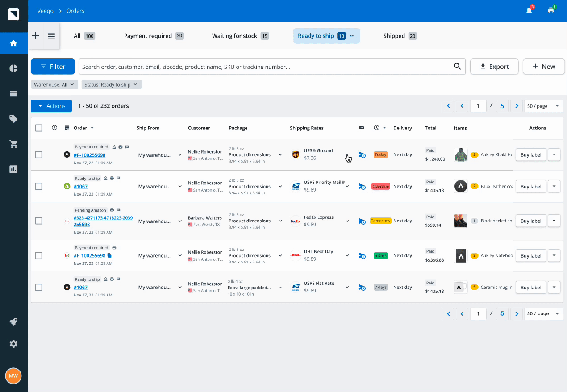Tick the select-all orders checkbox
The height and width of the screenshot is (392, 567).
click(x=39, y=128)
